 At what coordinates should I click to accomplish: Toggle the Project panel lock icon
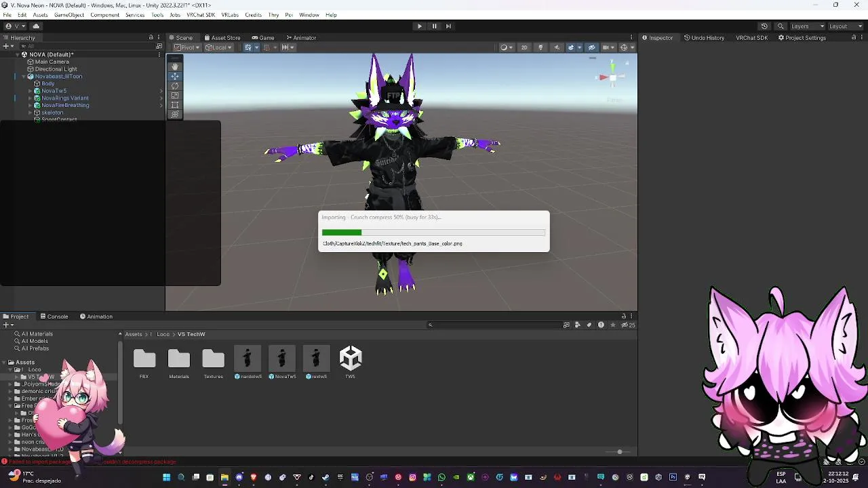[624, 316]
